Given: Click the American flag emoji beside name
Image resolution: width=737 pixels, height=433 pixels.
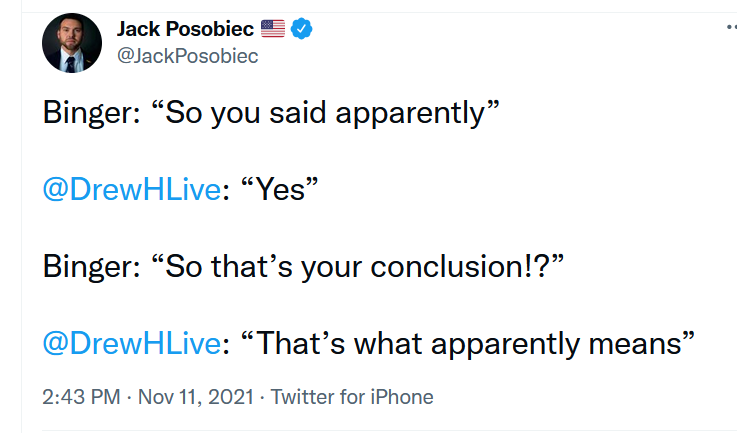Looking at the screenshot, I should pyautogui.click(x=273, y=29).
